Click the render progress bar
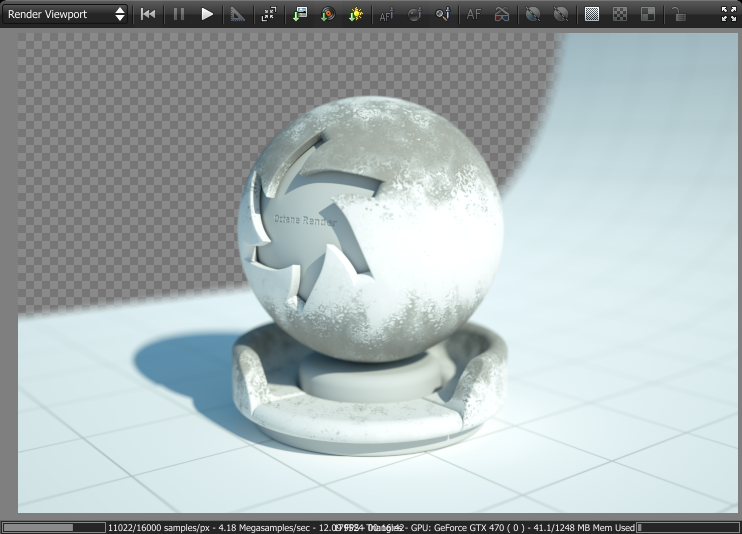 coord(54,527)
